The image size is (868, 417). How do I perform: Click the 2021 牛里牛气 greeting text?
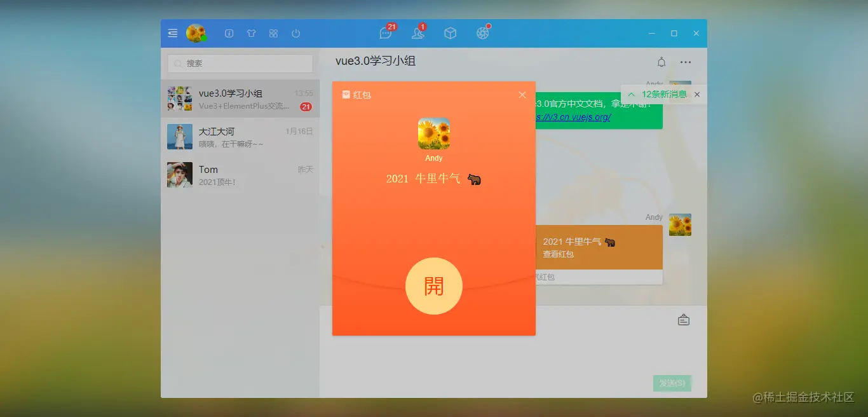click(x=434, y=179)
